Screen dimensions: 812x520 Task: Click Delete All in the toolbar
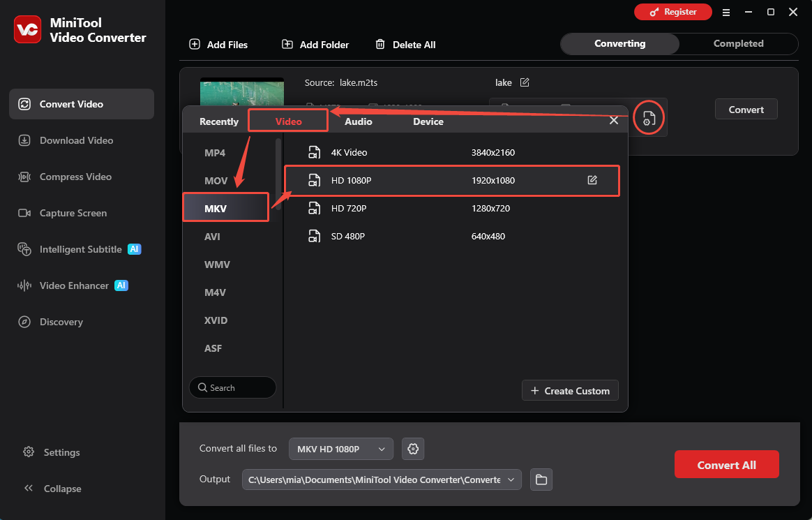point(405,45)
